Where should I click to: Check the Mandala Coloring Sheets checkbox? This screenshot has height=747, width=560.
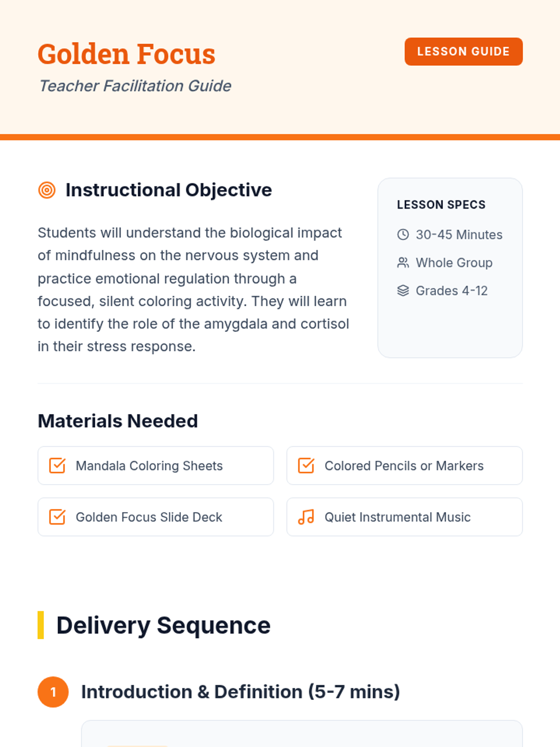pyautogui.click(x=57, y=465)
